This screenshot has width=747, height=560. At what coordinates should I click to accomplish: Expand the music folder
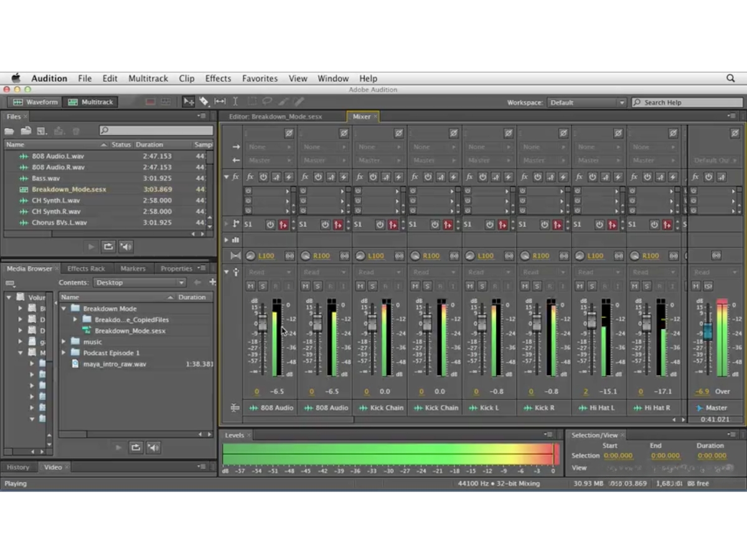point(63,342)
